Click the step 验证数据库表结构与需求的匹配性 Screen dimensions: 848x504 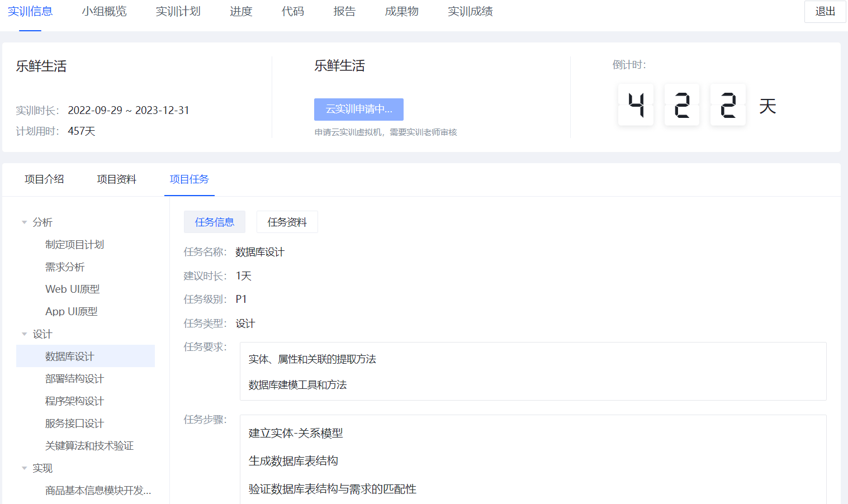pos(333,489)
